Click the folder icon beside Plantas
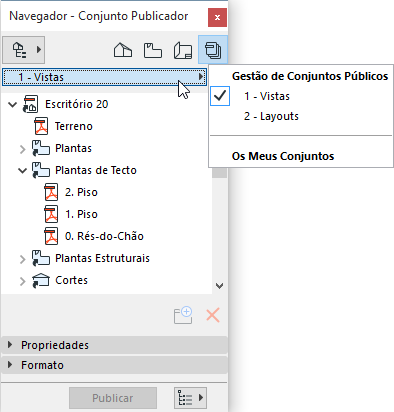Image resolution: width=394 pixels, height=412 pixels. coord(41,148)
